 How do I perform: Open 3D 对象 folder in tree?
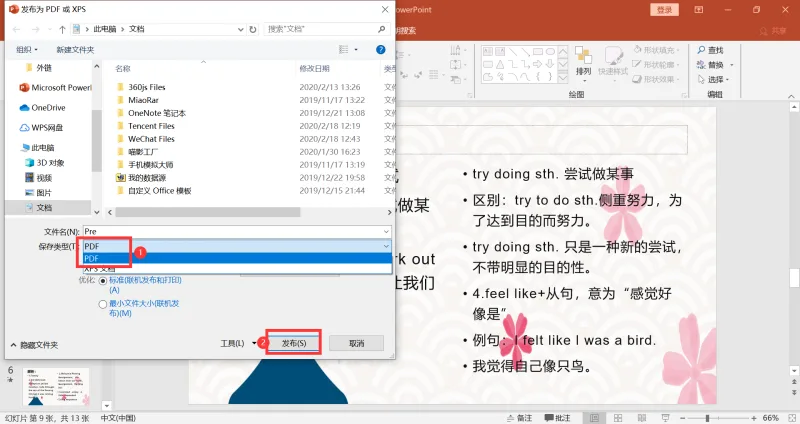point(45,163)
